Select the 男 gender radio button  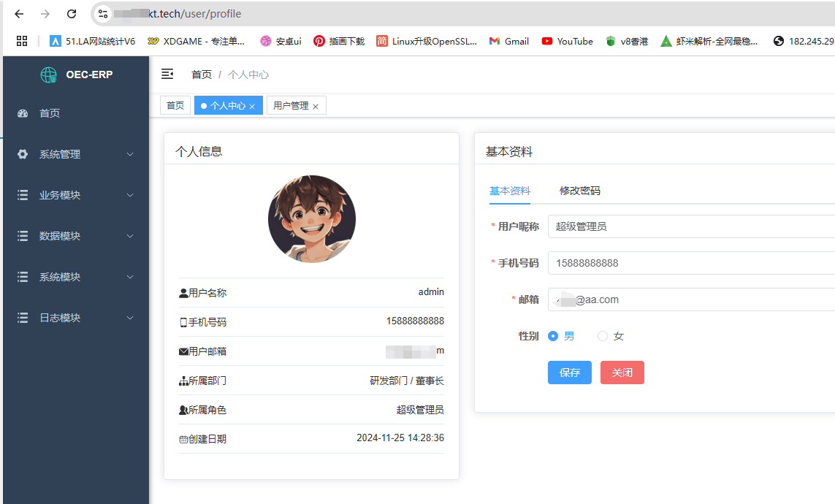tap(554, 336)
